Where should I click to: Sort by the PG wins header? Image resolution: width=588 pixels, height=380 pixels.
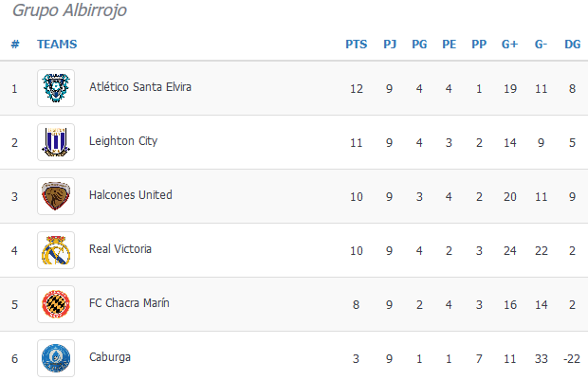click(x=419, y=45)
